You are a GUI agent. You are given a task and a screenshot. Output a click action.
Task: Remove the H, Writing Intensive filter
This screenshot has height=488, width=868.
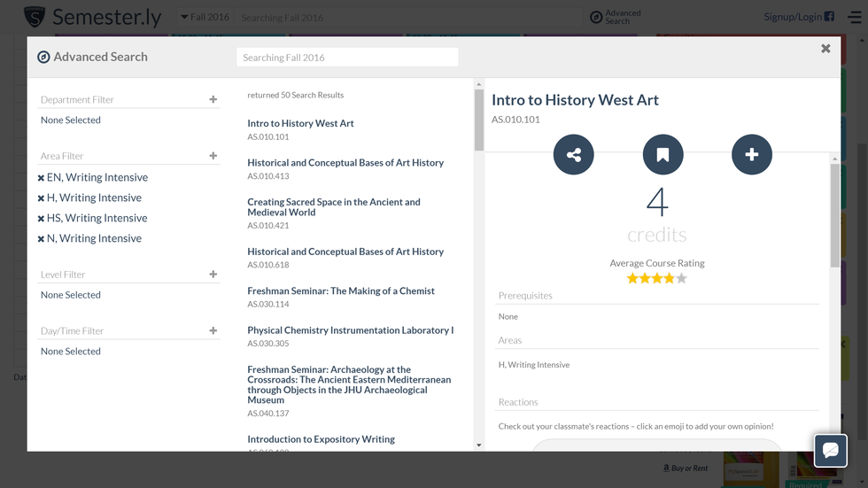(x=41, y=198)
